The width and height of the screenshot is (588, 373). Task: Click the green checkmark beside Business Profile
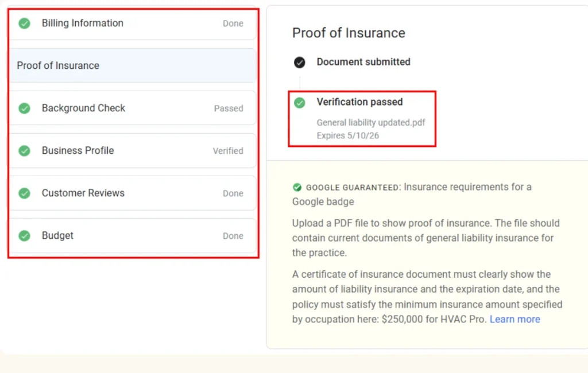coord(24,151)
